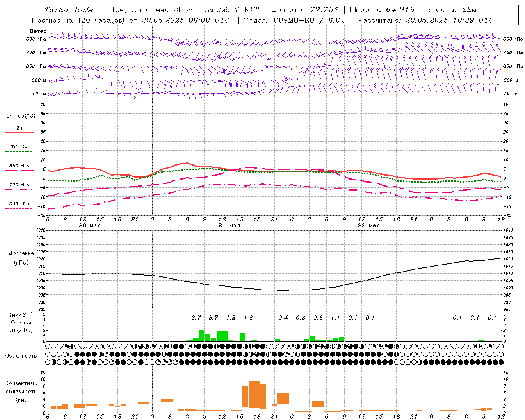
Task: Click the tallest green precipitation bar
Action: click(202, 336)
